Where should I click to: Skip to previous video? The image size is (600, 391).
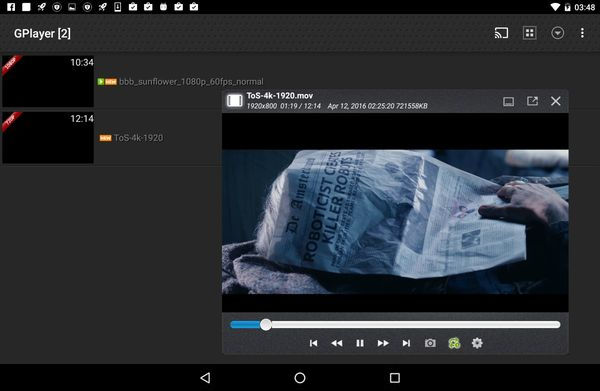313,343
